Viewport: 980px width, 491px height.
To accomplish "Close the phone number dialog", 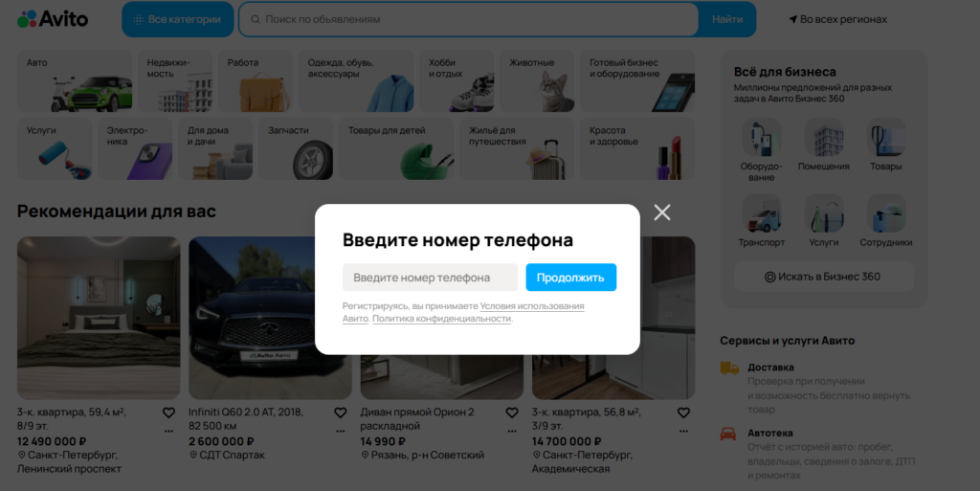I will point(662,212).
